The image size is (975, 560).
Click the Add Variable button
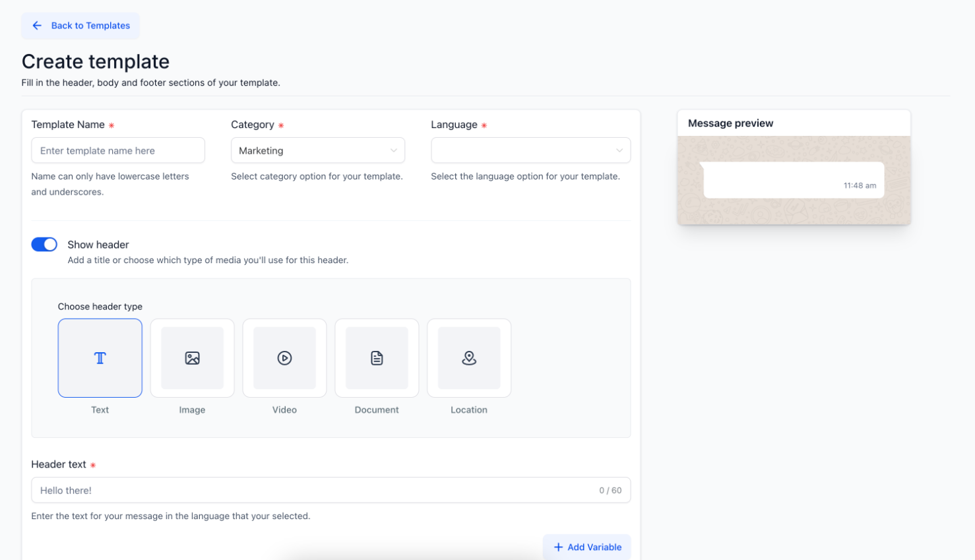[x=586, y=547]
